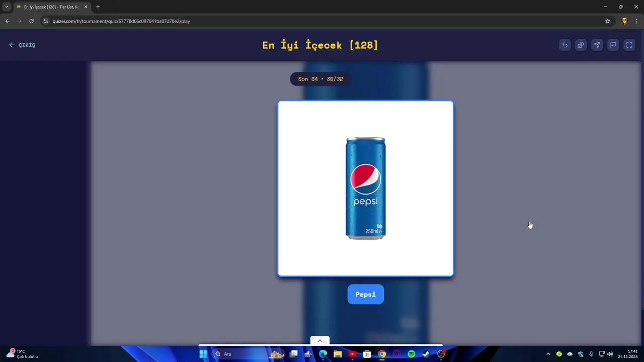Open the Chrome three-dot menu
Viewport: 644px width, 362px height.
[636, 21]
